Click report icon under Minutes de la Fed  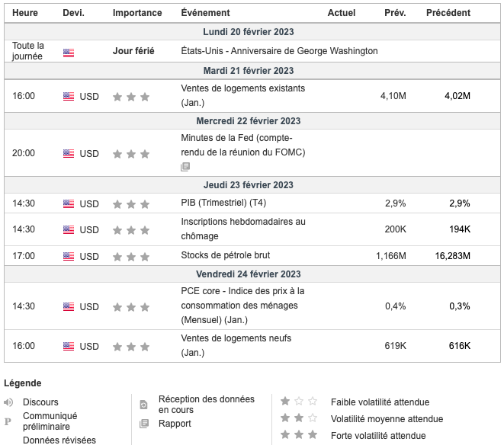coord(185,167)
